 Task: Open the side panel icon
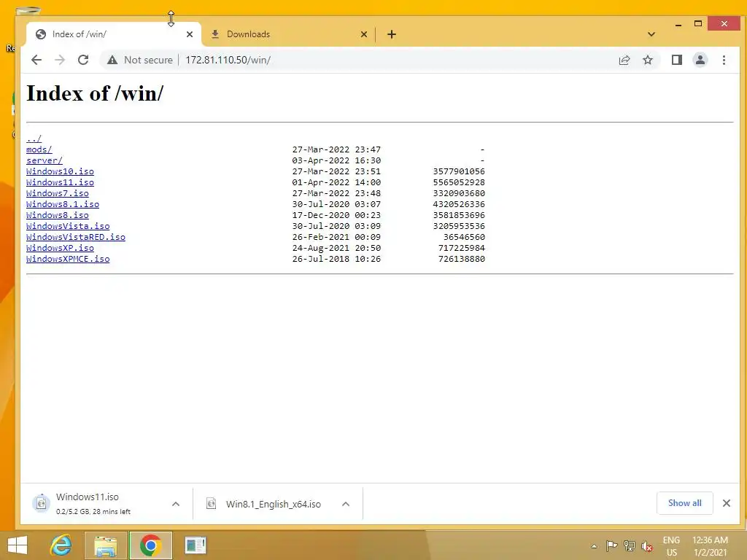[676, 60]
